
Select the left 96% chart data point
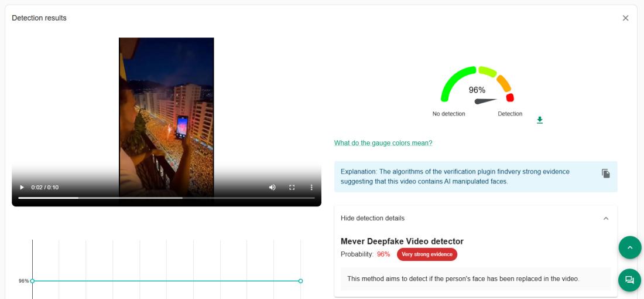pyautogui.click(x=32, y=281)
